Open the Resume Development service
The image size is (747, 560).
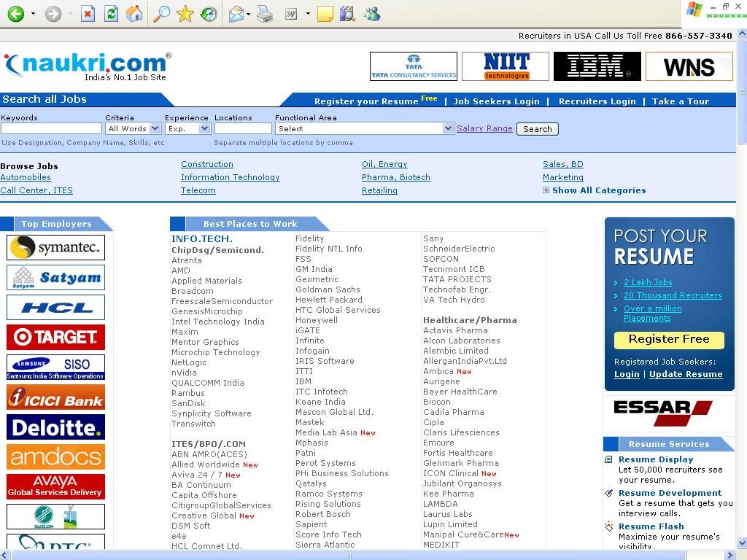point(670,493)
